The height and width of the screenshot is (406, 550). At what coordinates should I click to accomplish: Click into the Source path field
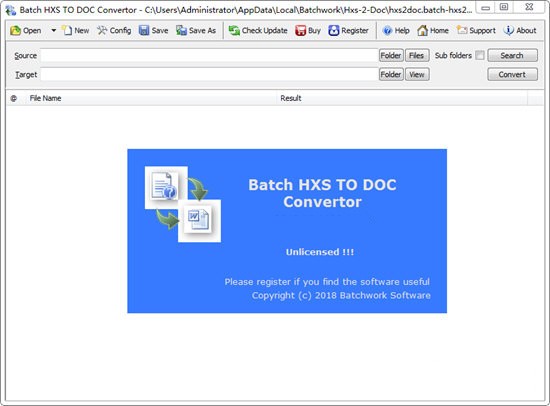click(x=209, y=55)
